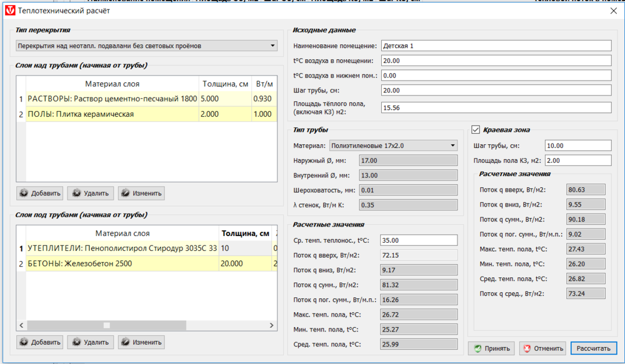This screenshot has height=364, width=625.
Task: Expand the pipe Материал dropdown
Action: [x=394, y=145]
